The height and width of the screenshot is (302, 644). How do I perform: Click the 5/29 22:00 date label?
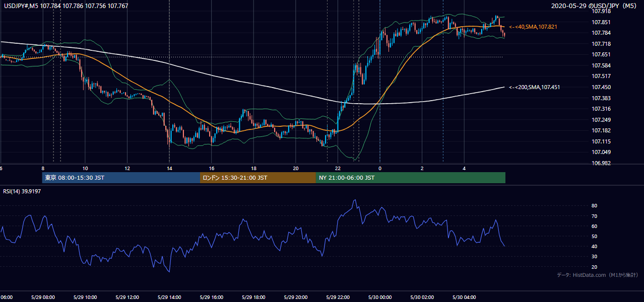click(x=337, y=297)
